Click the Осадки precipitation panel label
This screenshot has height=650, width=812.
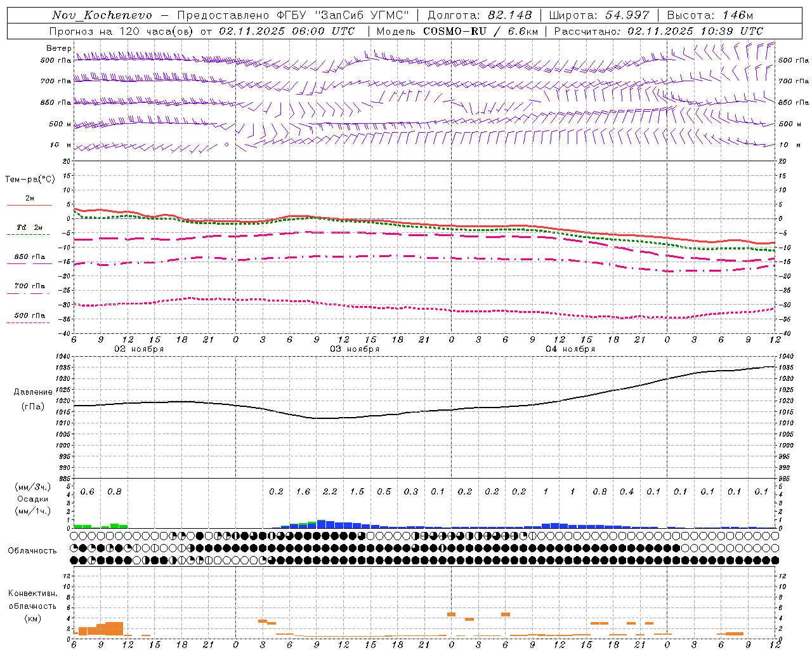[x=33, y=499]
